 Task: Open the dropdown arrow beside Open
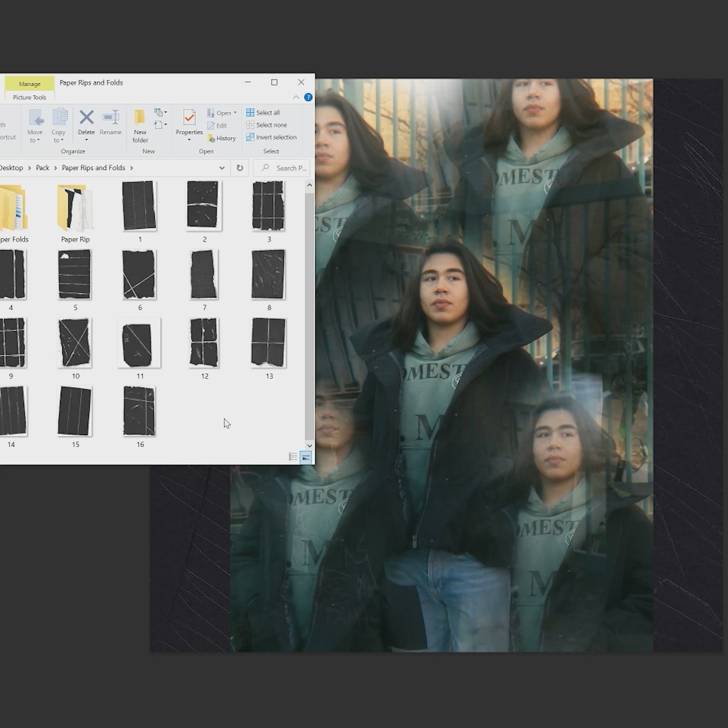click(x=235, y=113)
